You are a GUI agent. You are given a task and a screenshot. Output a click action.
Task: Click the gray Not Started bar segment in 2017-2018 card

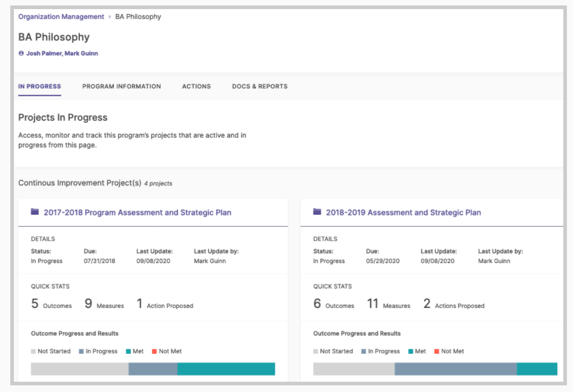[80, 369]
